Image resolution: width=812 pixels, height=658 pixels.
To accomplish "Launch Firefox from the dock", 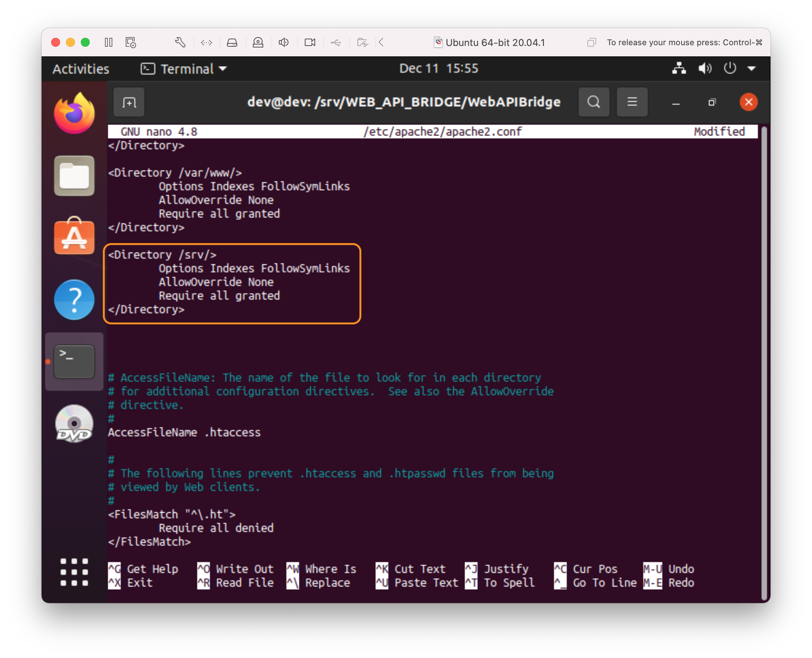I will click(74, 113).
